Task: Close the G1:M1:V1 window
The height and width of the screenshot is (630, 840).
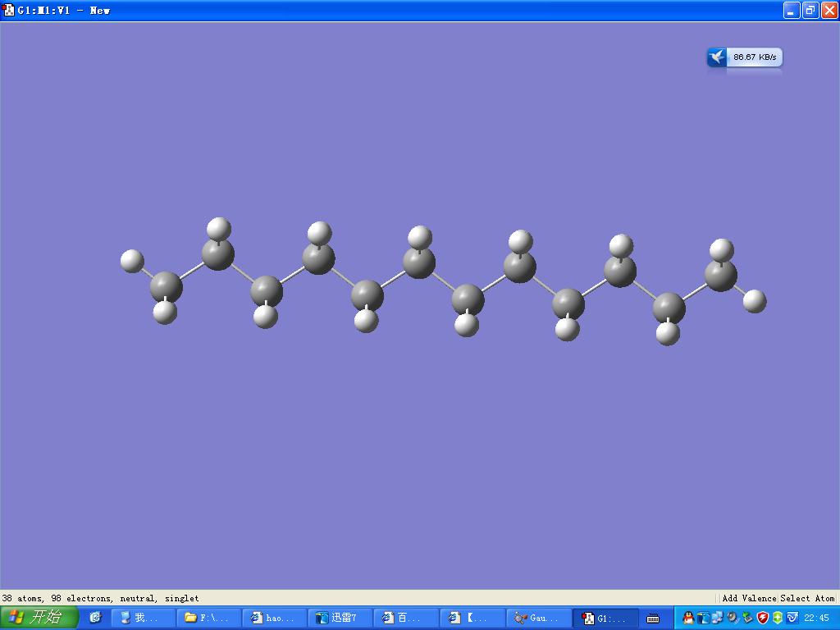Action: pos(829,10)
